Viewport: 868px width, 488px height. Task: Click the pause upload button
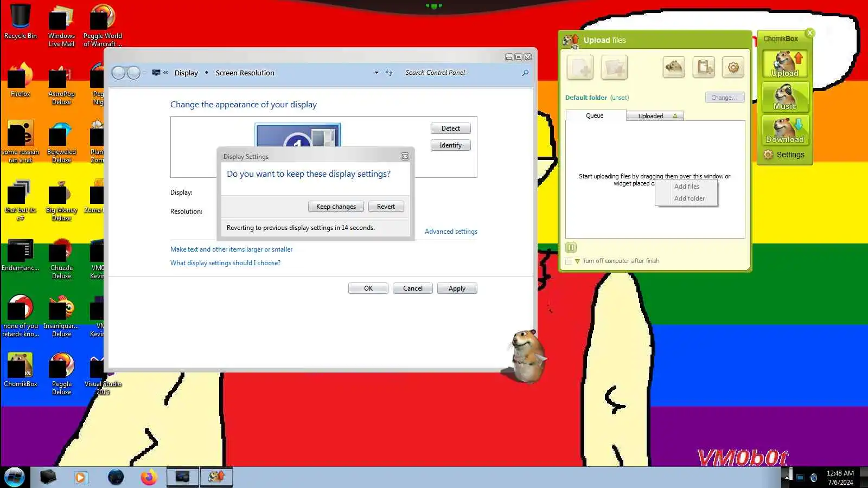pyautogui.click(x=571, y=248)
